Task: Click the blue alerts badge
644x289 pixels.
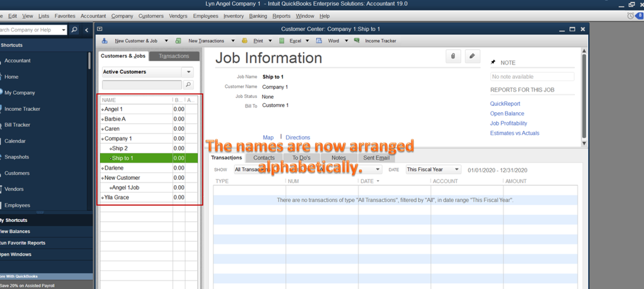Action: (639, 15)
